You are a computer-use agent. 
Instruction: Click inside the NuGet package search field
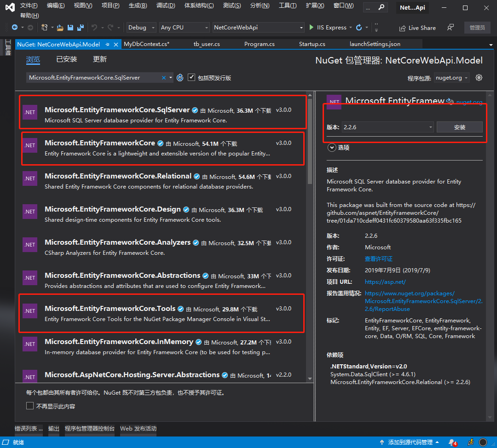tap(94, 78)
